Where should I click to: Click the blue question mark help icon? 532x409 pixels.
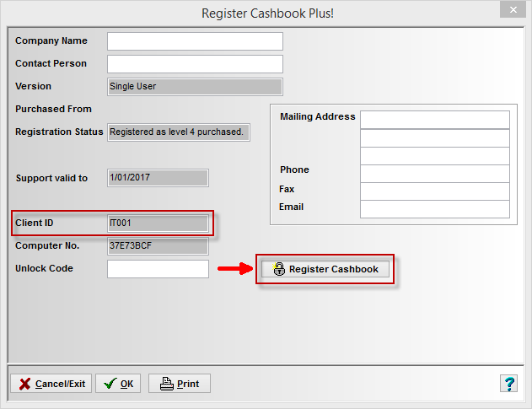pos(508,384)
